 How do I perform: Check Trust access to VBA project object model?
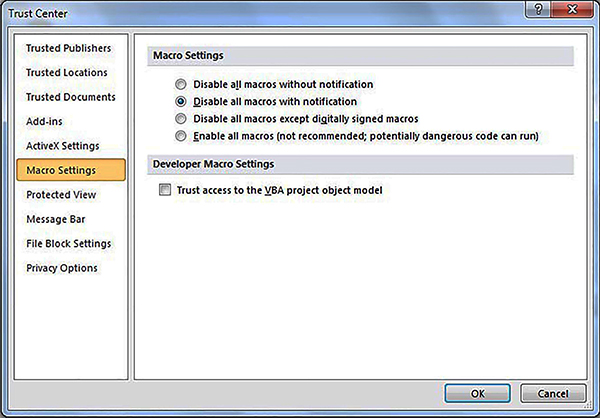coord(165,191)
